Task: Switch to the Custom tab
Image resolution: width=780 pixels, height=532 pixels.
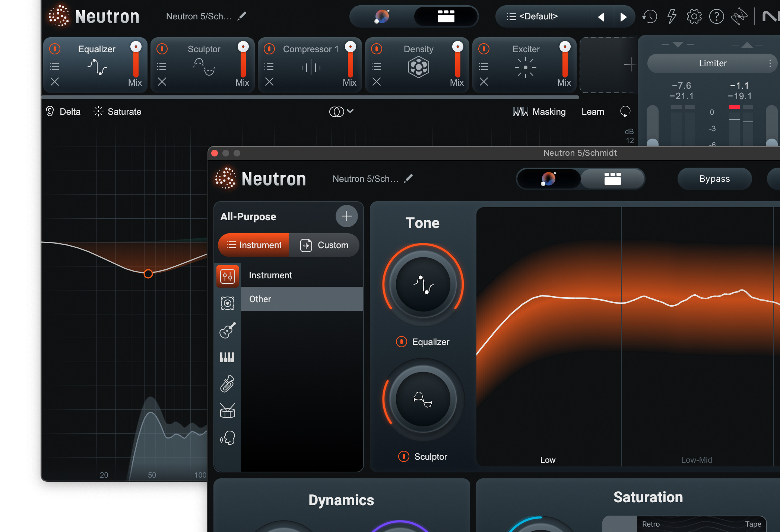Action: 324,245
